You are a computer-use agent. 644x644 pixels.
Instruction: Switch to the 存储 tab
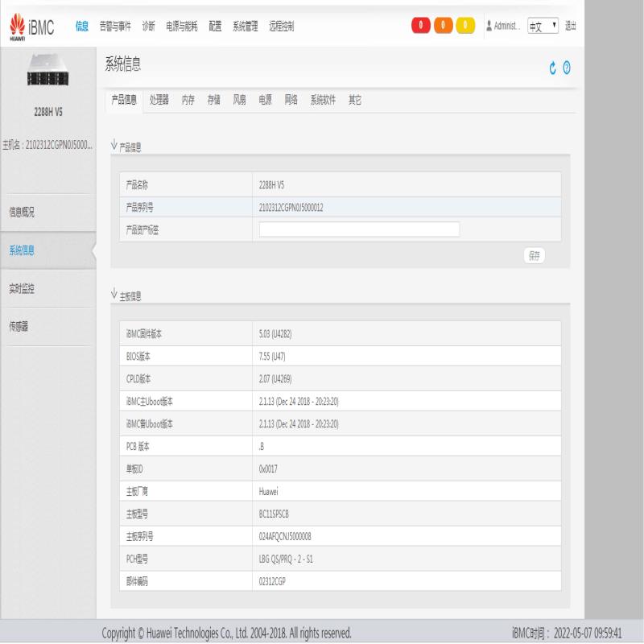coord(213,100)
